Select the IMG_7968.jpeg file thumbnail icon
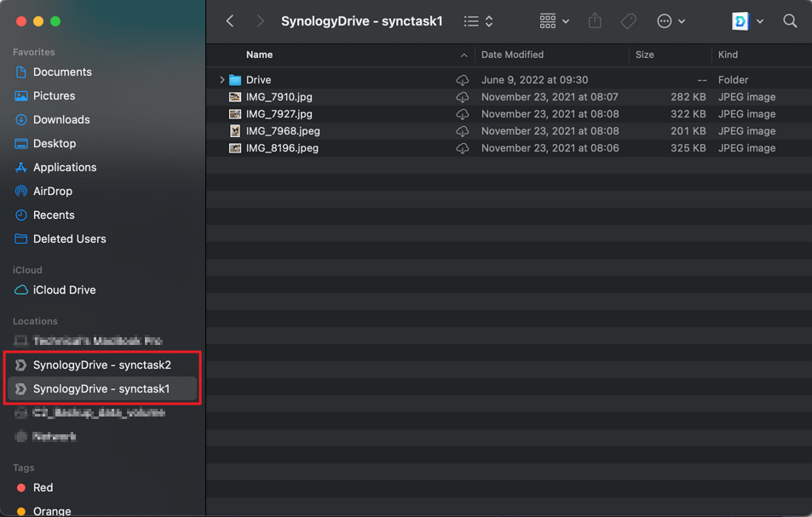812x517 pixels. [235, 131]
